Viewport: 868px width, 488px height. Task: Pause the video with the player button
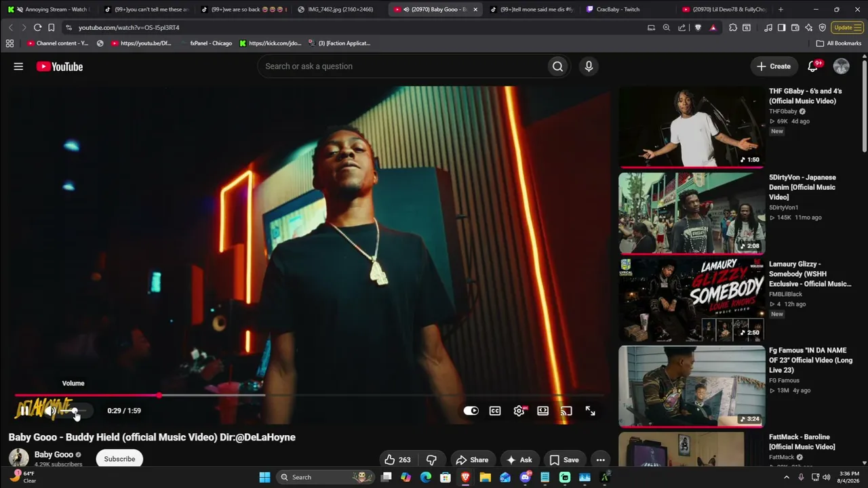coord(24,411)
